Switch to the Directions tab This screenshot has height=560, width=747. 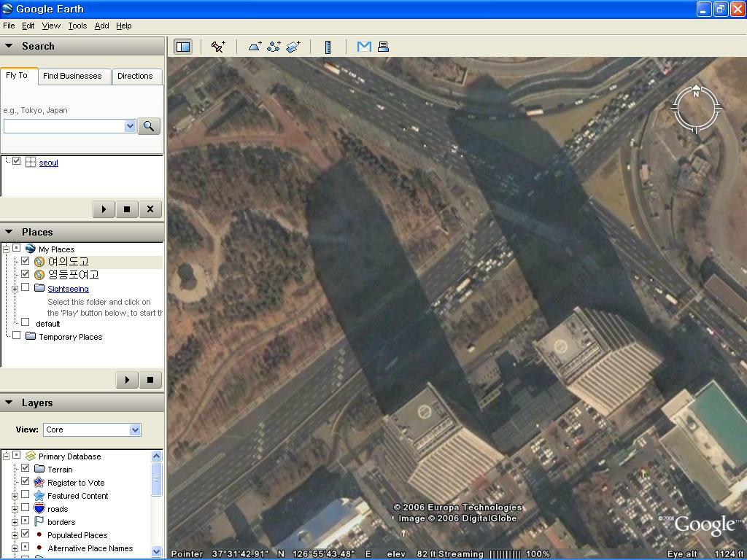[x=135, y=76]
